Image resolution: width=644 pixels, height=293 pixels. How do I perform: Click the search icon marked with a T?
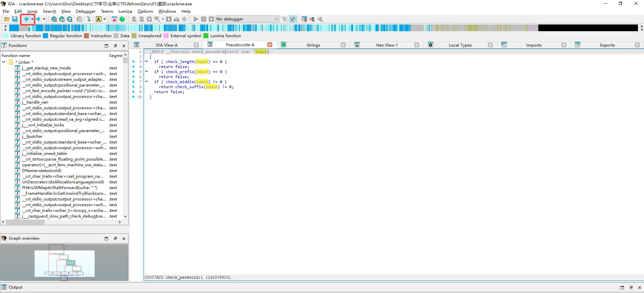coord(62,19)
